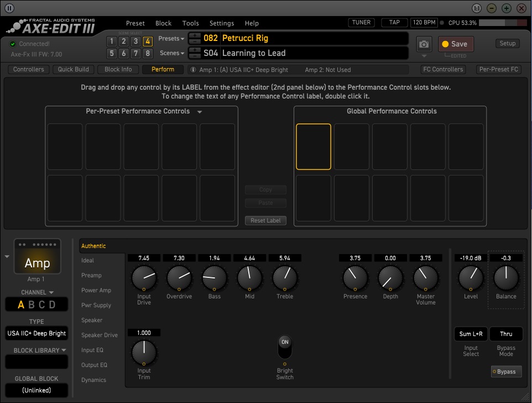Click the TAP tempo button
The width and height of the screenshot is (532, 403).
pos(394,22)
